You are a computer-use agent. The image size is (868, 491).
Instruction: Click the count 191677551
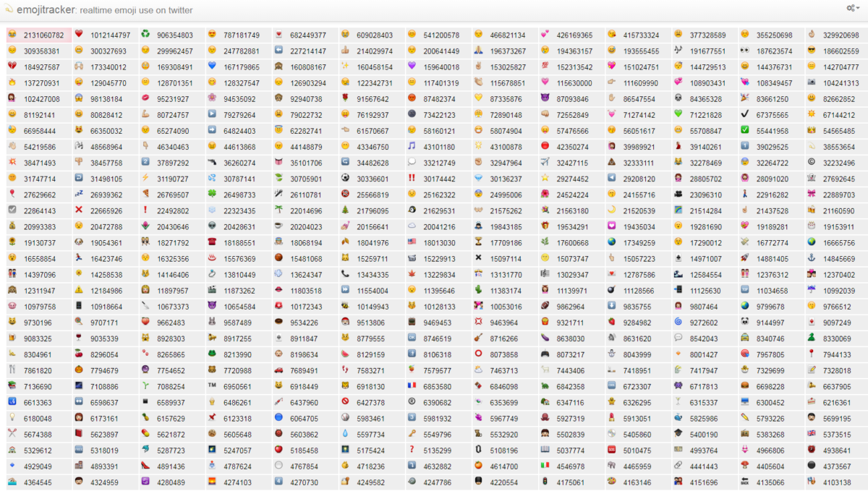[x=707, y=51]
